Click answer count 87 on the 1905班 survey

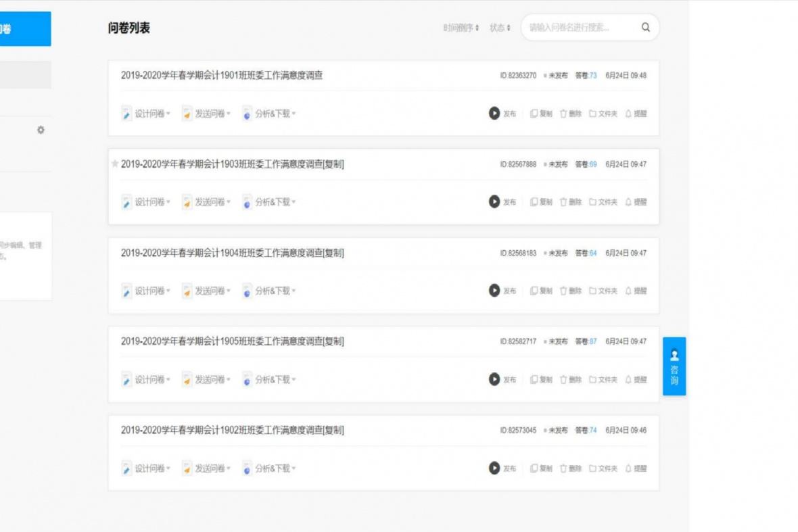point(593,341)
